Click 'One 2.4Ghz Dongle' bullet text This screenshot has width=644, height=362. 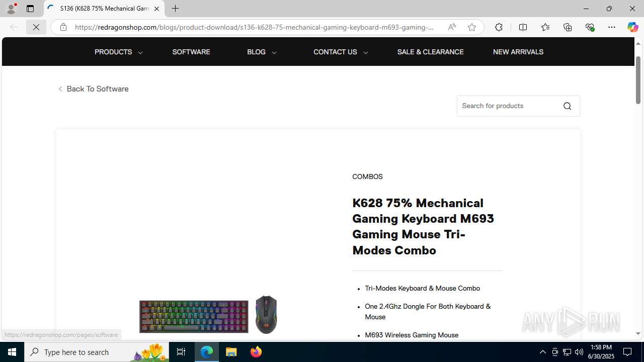428,312
